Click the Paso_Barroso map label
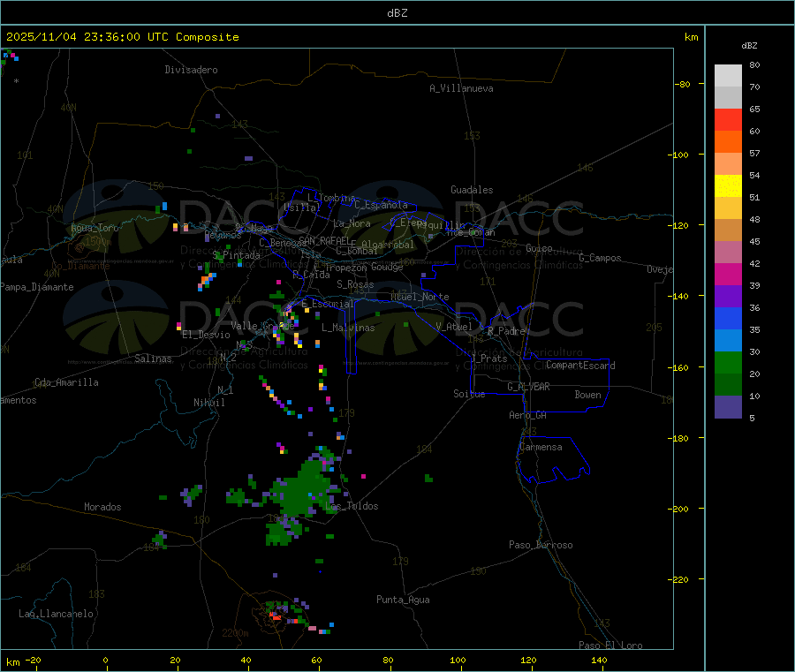 (x=541, y=545)
